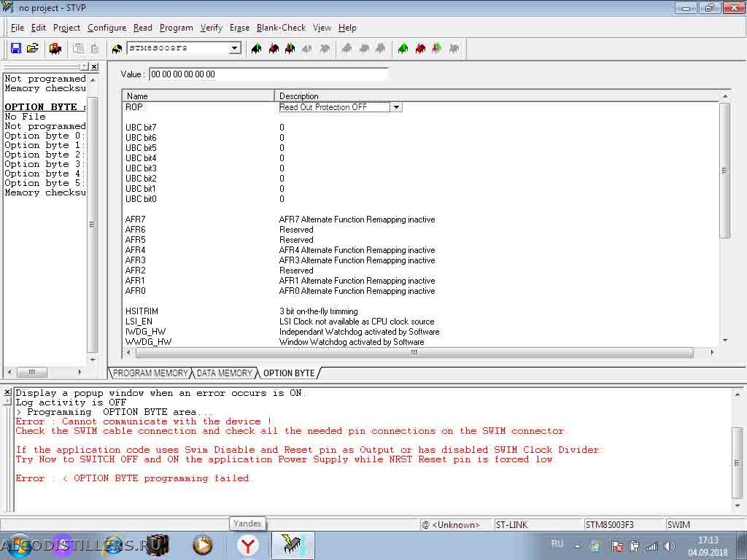Show hidden tray icons arrow
Screen dimensions: 747x560
coord(577,546)
